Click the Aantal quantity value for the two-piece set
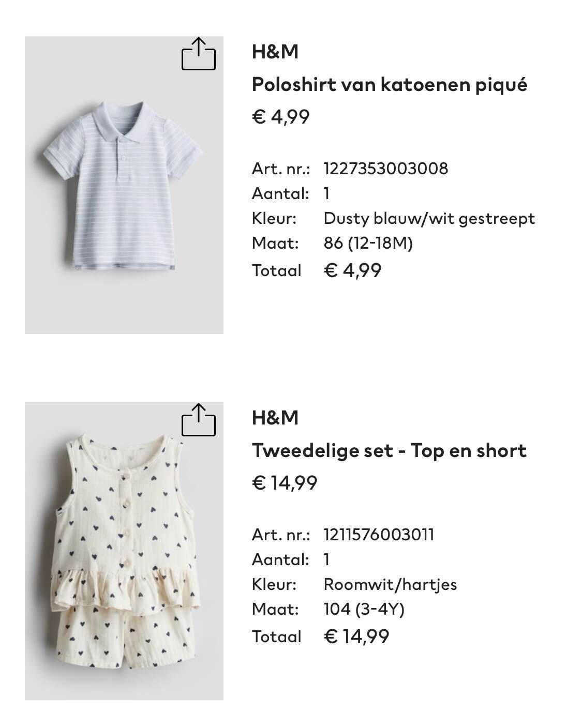The height and width of the screenshot is (728, 582). (327, 560)
